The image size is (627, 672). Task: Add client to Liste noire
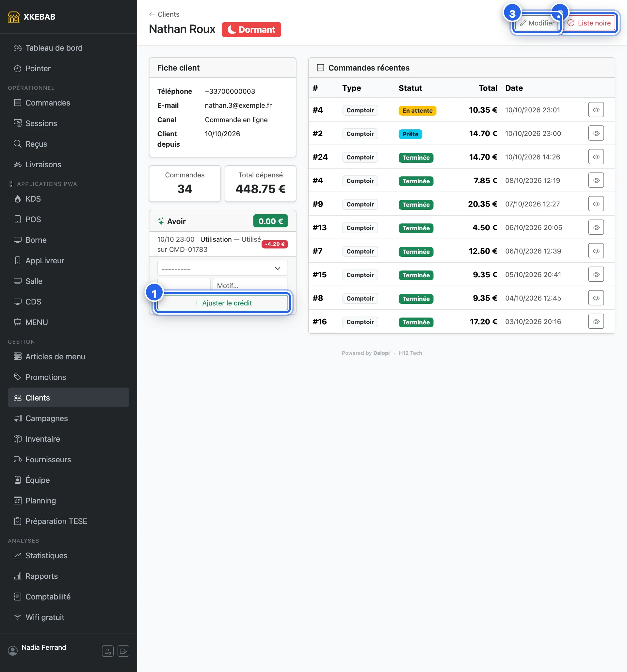589,23
